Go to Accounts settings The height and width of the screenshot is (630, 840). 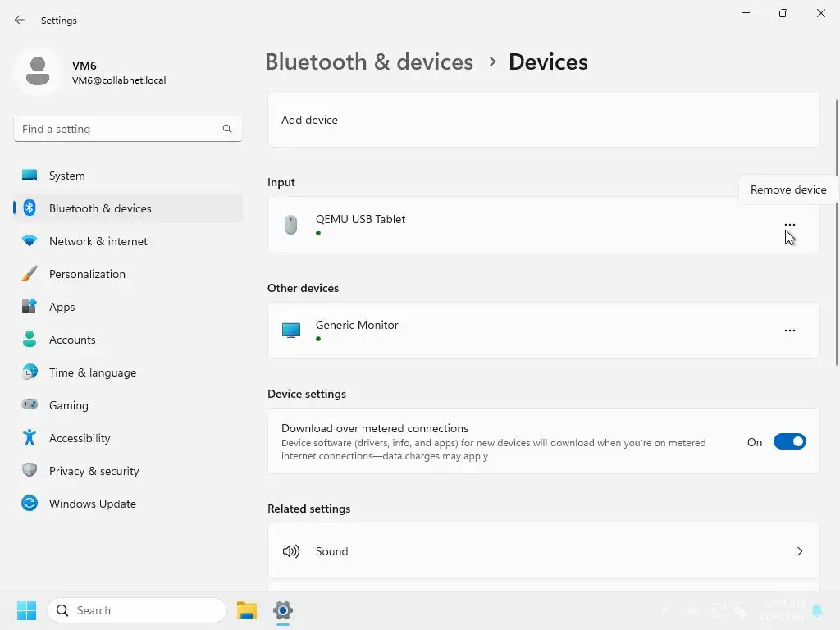click(128, 339)
